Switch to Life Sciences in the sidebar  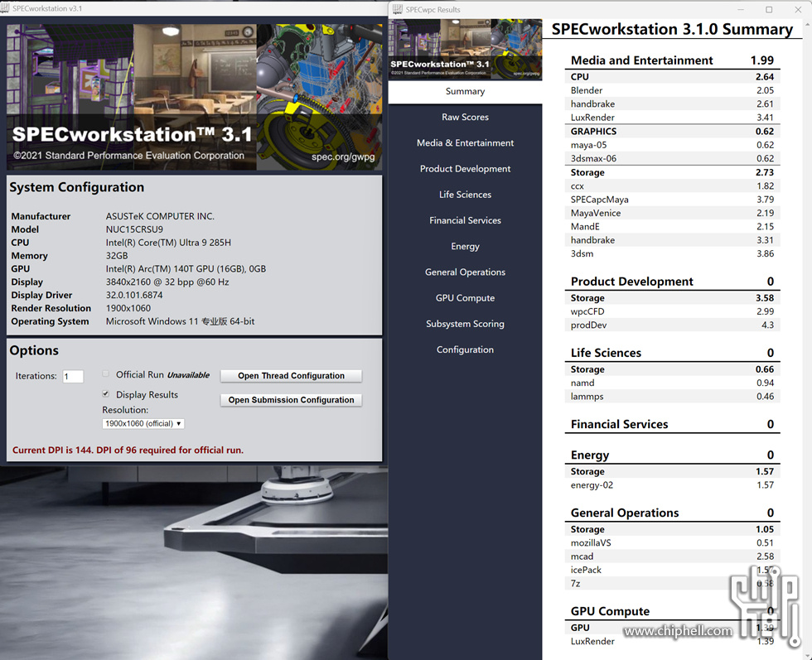(465, 195)
